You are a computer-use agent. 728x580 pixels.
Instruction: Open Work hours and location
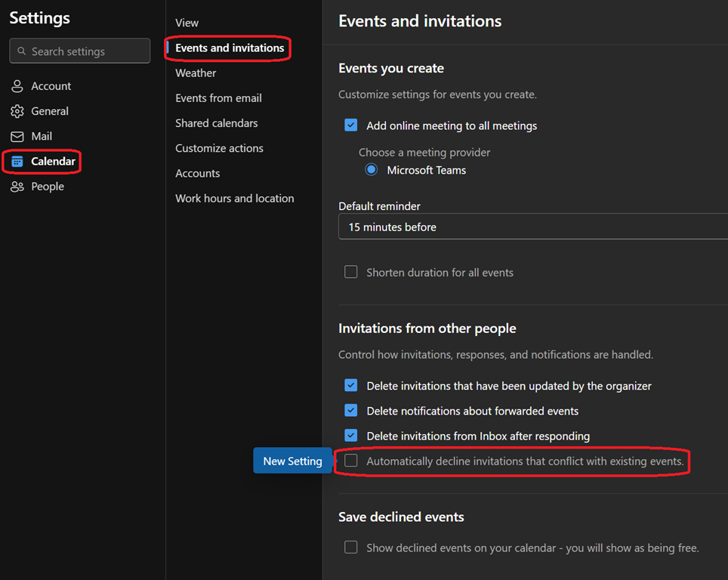[x=235, y=199]
